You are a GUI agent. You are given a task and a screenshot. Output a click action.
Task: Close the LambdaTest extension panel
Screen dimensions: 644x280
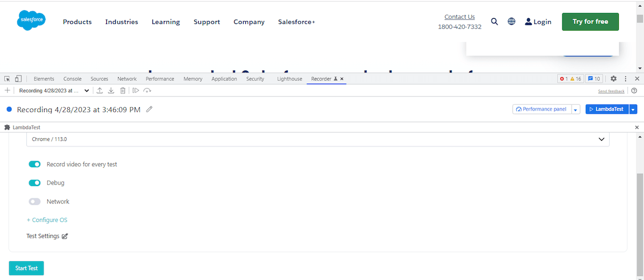tap(637, 127)
